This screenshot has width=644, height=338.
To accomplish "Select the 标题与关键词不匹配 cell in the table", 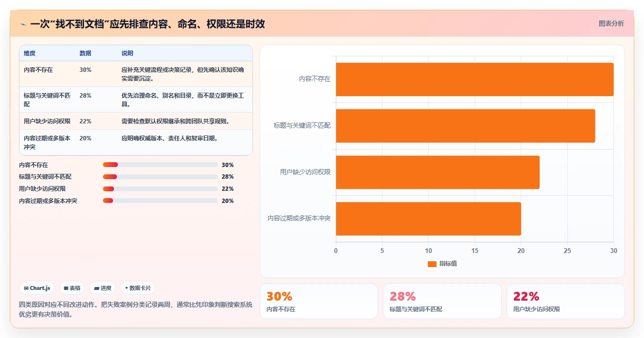I will pyautogui.click(x=47, y=100).
